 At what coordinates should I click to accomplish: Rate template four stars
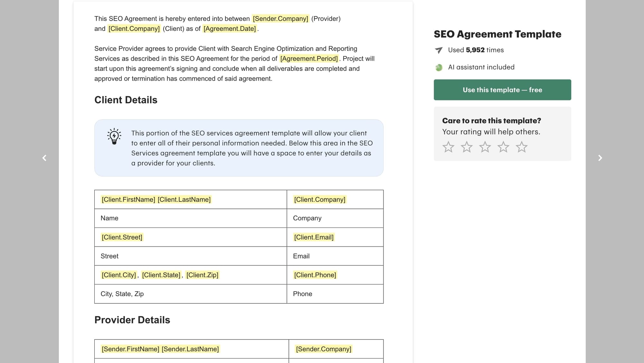pyautogui.click(x=503, y=147)
